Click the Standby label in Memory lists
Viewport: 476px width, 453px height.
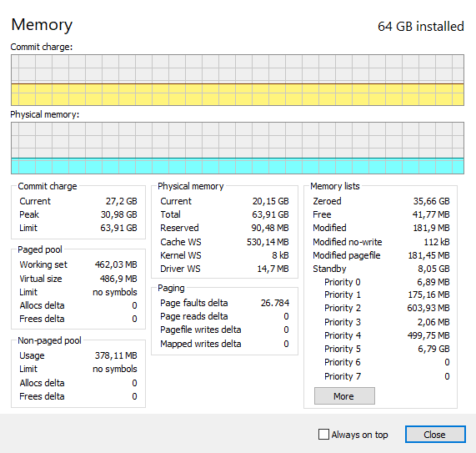pos(329,269)
